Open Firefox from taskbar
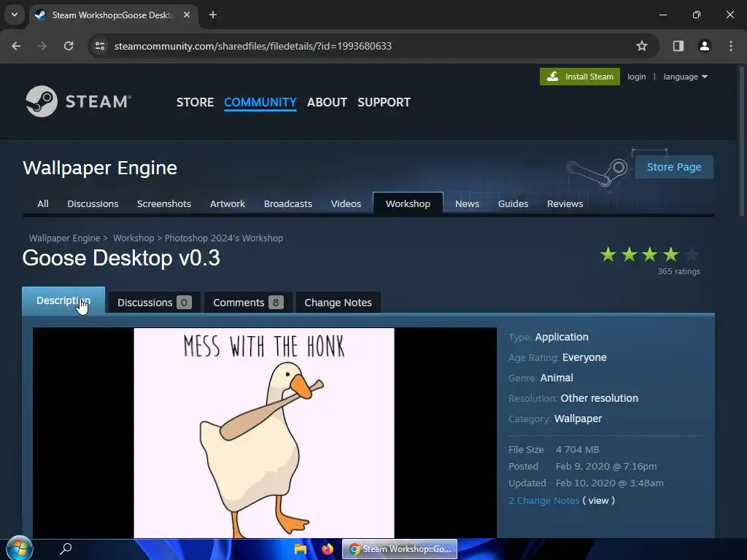Viewport: 747px width, 560px height. click(x=328, y=549)
